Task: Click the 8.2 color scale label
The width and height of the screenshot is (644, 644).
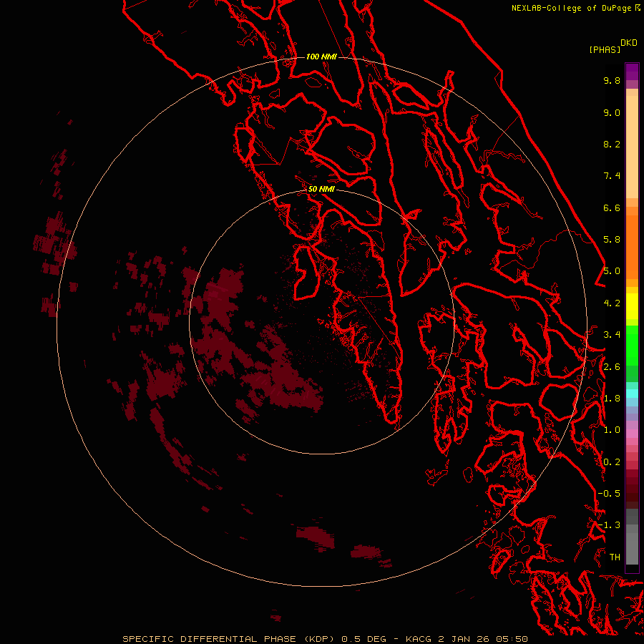Action: pyautogui.click(x=612, y=144)
